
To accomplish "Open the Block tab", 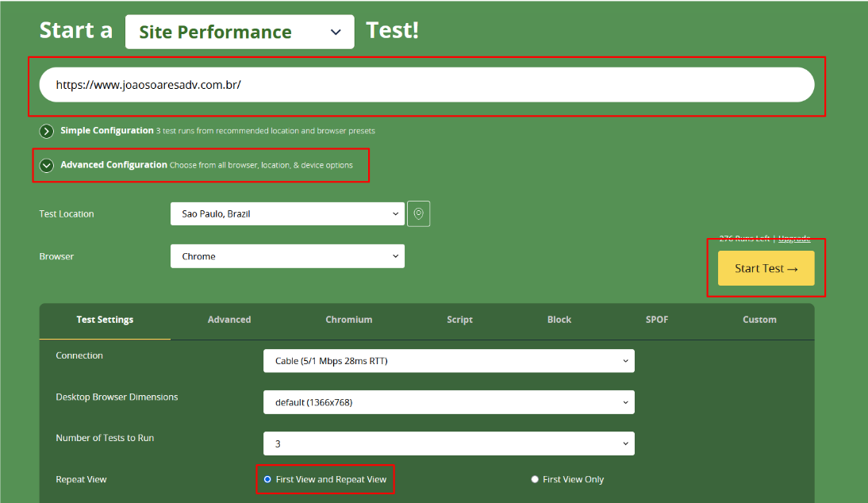I will 559,320.
